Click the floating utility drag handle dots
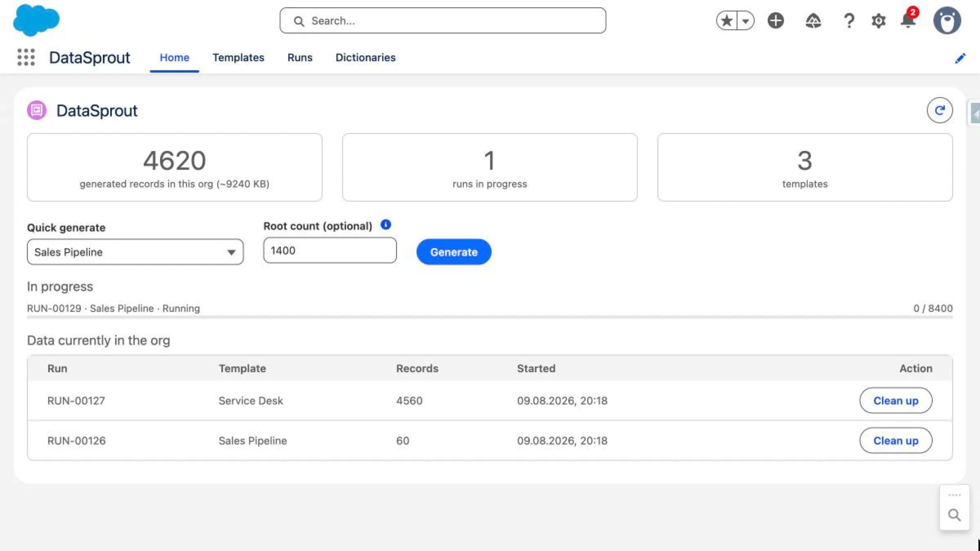This screenshot has width=980, height=551. (x=954, y=495)
